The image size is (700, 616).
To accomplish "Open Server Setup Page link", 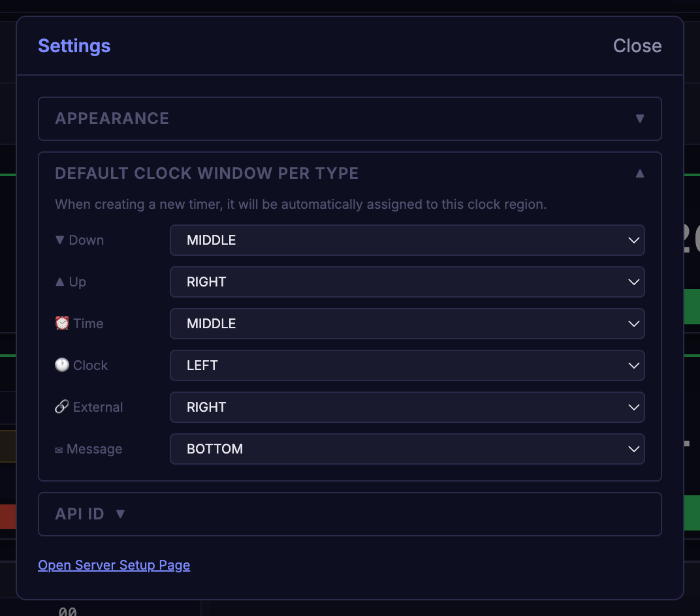I will [x=114, y=565].
